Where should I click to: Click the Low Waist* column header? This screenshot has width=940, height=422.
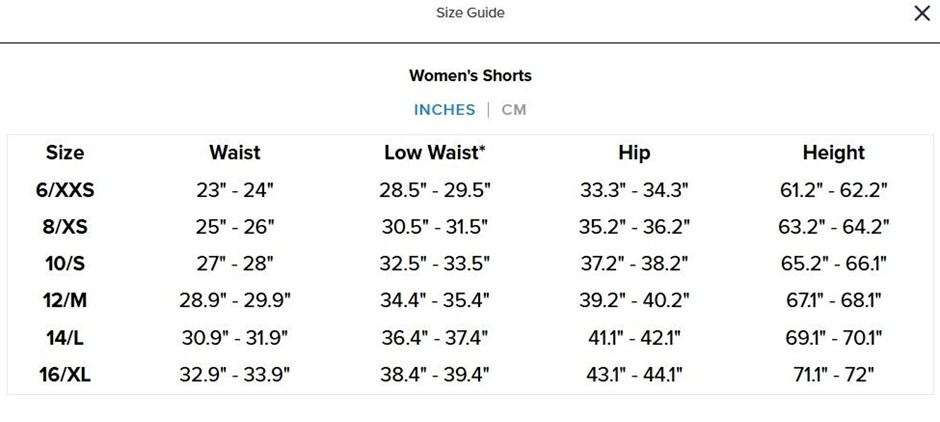[x=435, y=153]
